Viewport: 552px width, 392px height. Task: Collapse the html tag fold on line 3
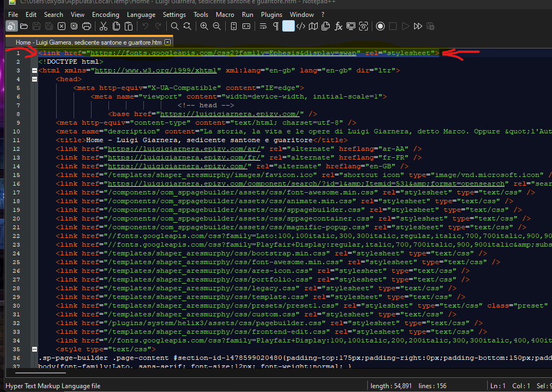(x=35, y=70)
